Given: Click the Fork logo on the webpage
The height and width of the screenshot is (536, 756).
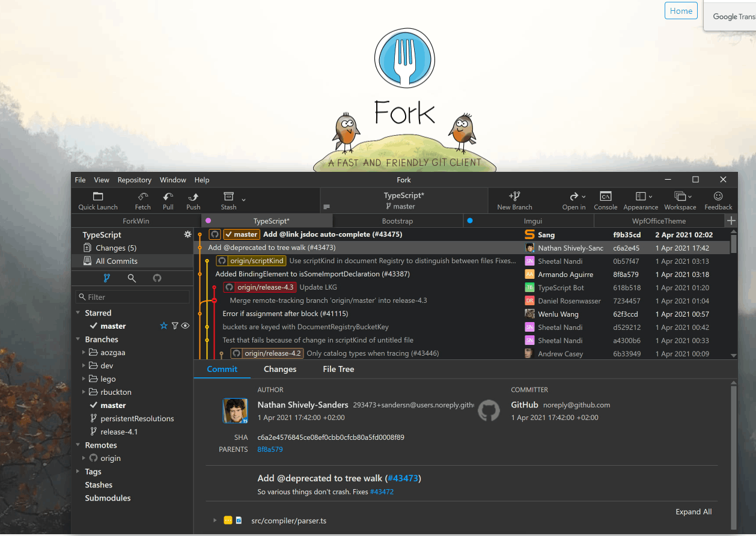Looking at the screenshot, I should 404,58.
